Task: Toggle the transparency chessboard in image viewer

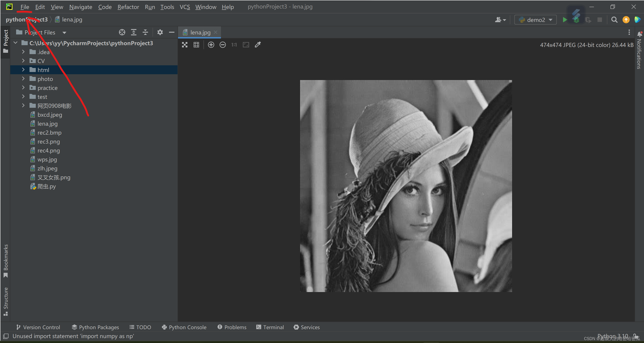Action: tap(185, 45)
